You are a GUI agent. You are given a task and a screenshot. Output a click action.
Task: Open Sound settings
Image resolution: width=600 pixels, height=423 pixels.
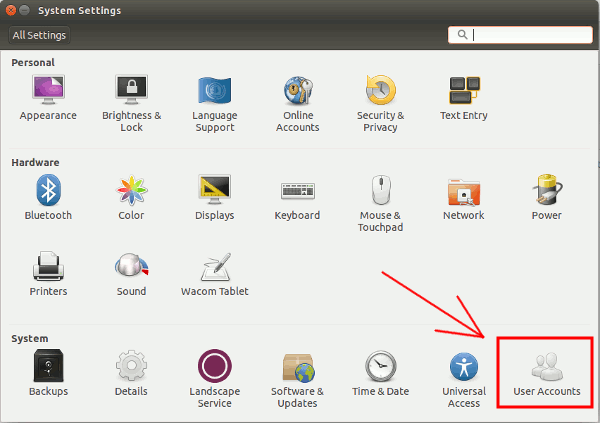coord(131,274)
